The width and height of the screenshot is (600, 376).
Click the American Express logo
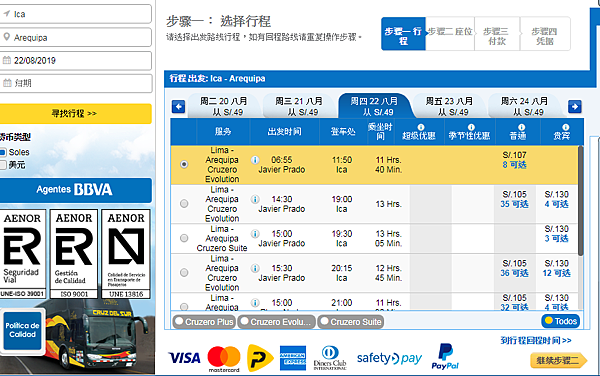point(293,358)
